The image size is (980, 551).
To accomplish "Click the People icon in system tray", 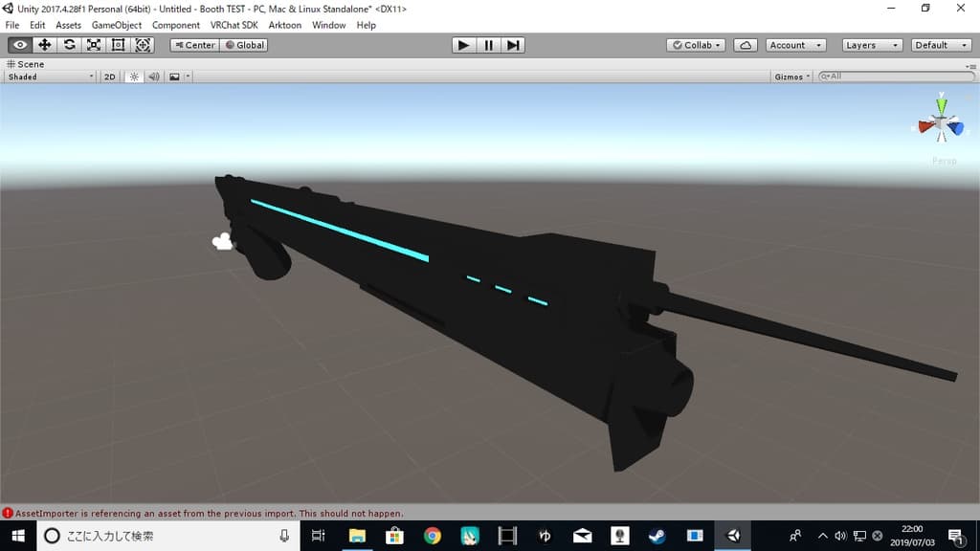I will (x=795, y=536).
